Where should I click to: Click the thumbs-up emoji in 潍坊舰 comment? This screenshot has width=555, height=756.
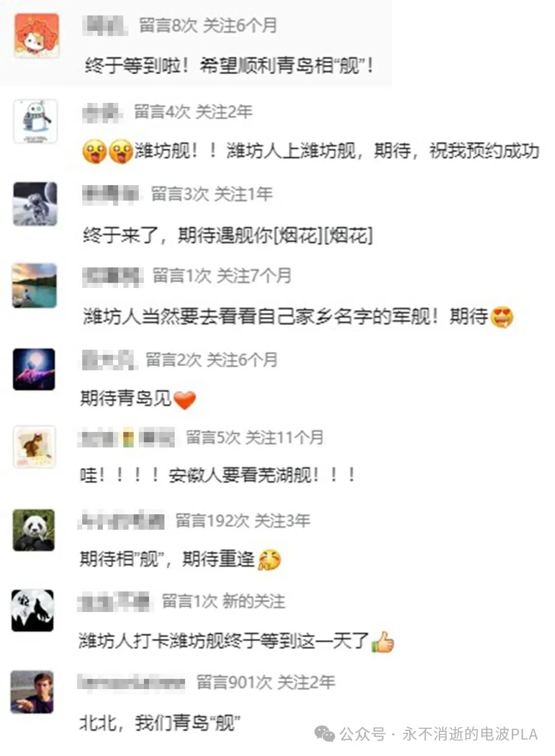[x=383, y=642]
